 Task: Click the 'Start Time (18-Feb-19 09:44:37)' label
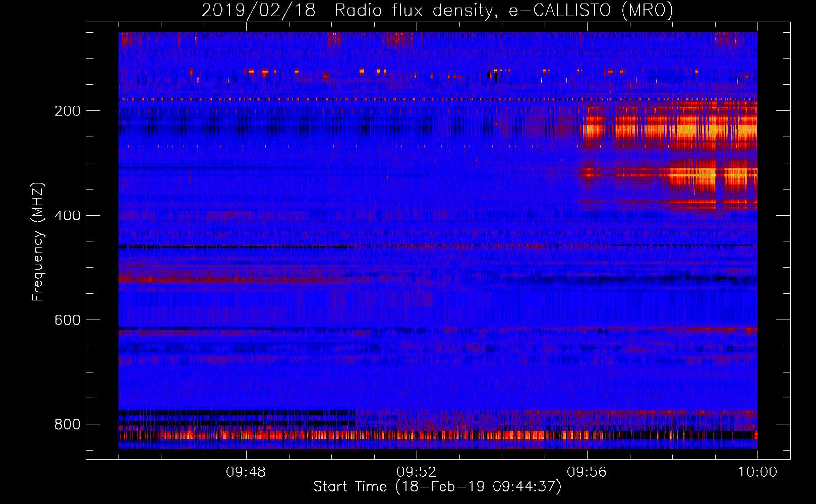(437, 487)
